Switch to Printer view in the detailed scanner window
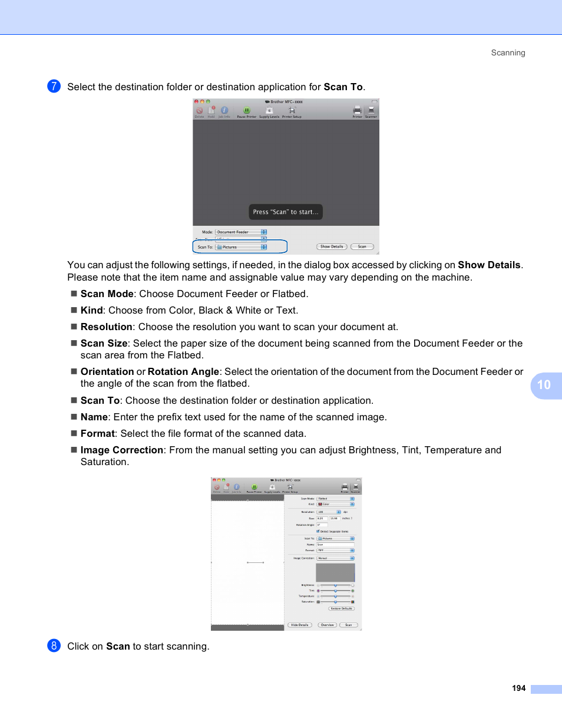This screenshot has width=562, height=728. click(345, 488)
